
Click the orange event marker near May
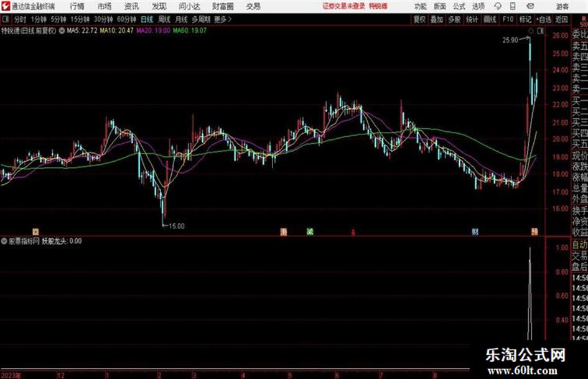[x=284, y=232]
